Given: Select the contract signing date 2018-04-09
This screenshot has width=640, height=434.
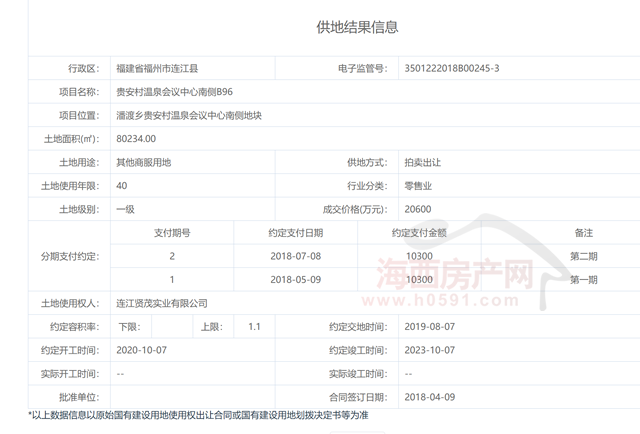Looking at the screenshot, I should [x=429, y=397].
